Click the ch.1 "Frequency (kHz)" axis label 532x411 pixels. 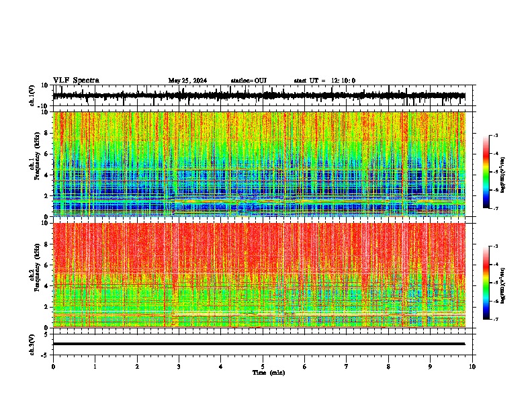[38, 156]
